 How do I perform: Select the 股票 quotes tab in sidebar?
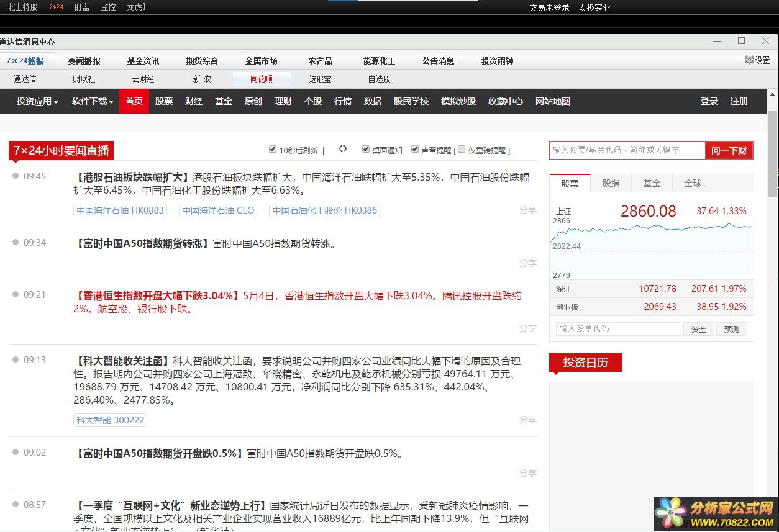click(570, 183)
